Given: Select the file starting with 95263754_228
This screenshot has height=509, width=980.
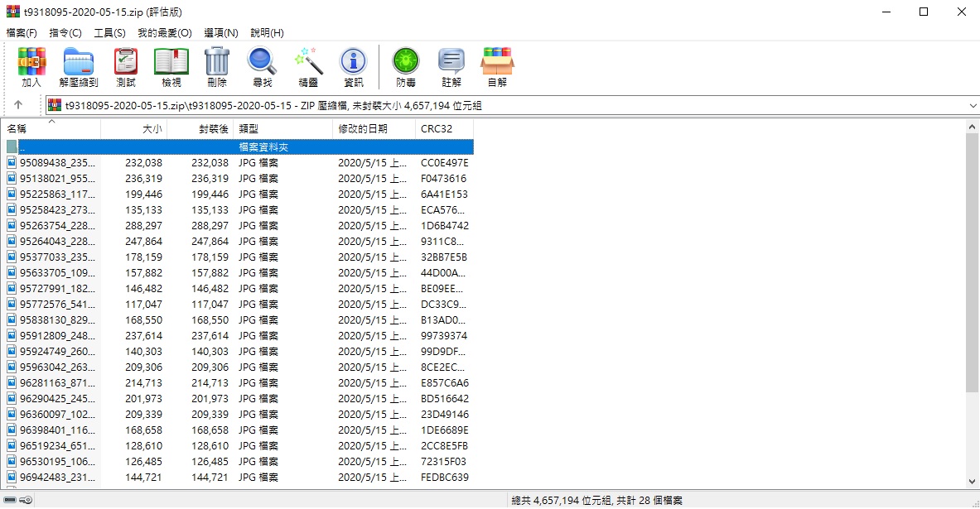Looking at the screenshot, I should pos(57,226).
